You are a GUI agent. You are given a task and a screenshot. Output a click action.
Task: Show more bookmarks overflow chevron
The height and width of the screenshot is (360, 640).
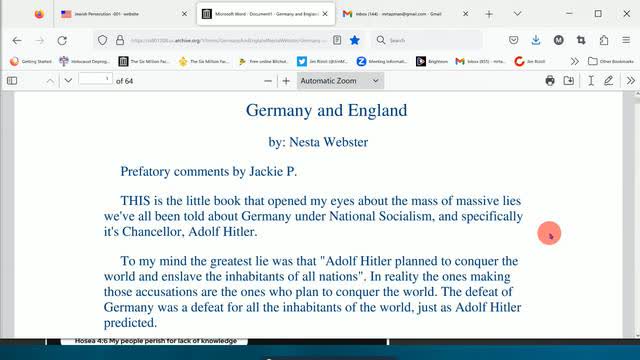coord(575,61)
